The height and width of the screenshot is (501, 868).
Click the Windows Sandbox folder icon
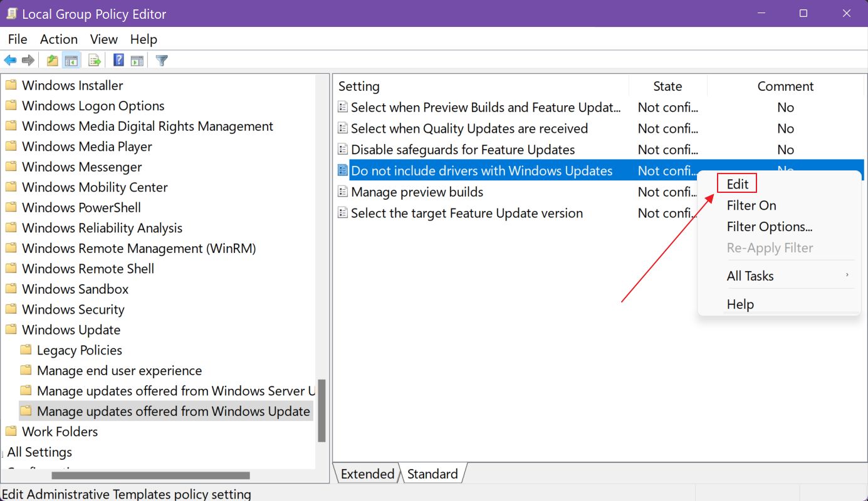tap(11, 289)
